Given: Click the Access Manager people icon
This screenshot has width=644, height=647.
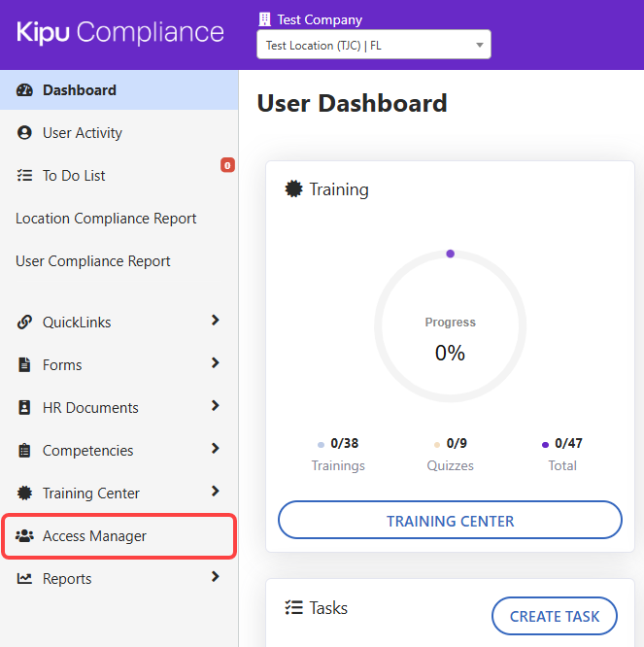Looking at the screenshot, I should [x=25, y=536].
